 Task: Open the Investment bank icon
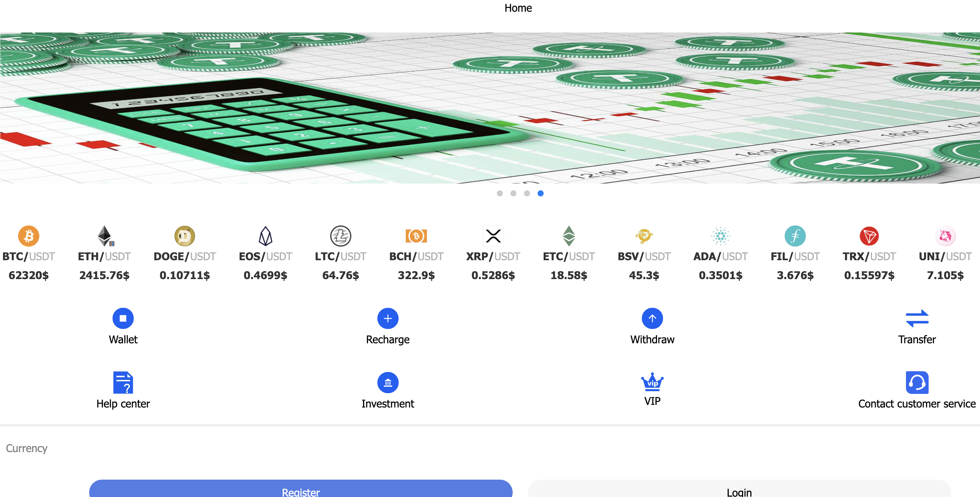[387, 382]
